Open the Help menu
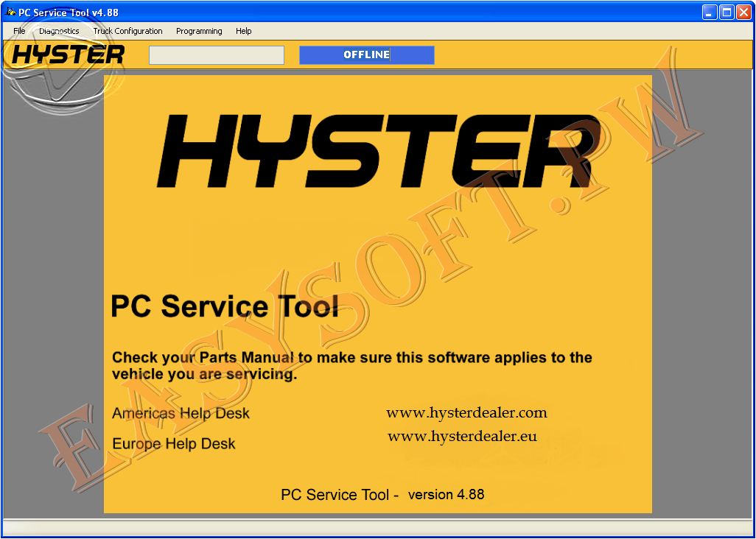The image size is (756, 539). [243, 31]
